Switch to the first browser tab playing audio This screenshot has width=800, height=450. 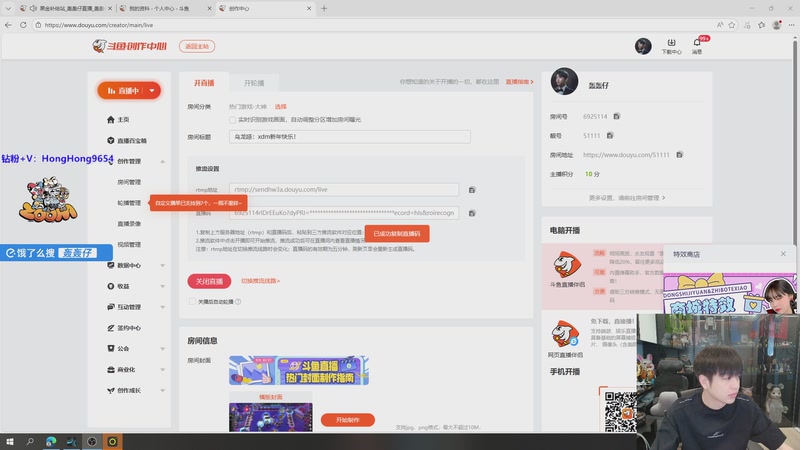[x=65, y=8]
